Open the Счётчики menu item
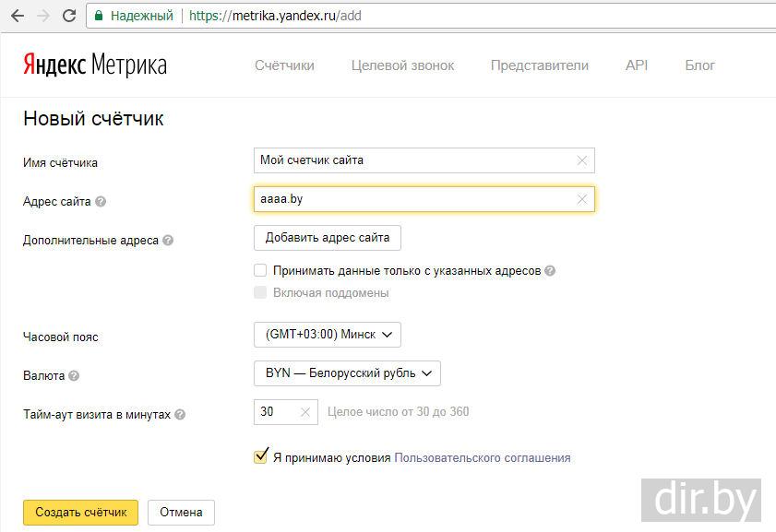 pyautogui.click(x=284, y=65)
